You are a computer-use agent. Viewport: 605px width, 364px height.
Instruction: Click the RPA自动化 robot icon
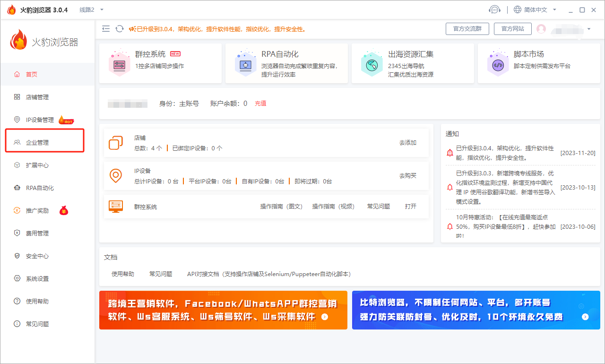[x=246, y=63]
